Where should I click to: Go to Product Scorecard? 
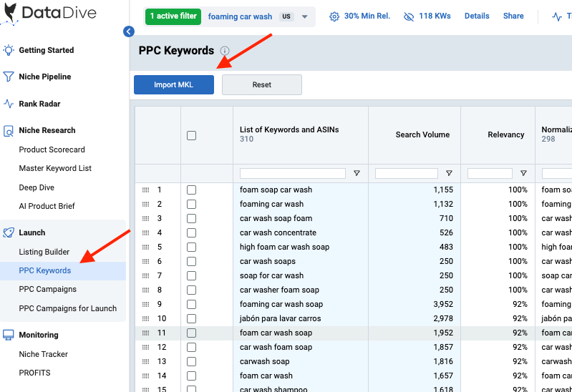(x=52, y=150)
